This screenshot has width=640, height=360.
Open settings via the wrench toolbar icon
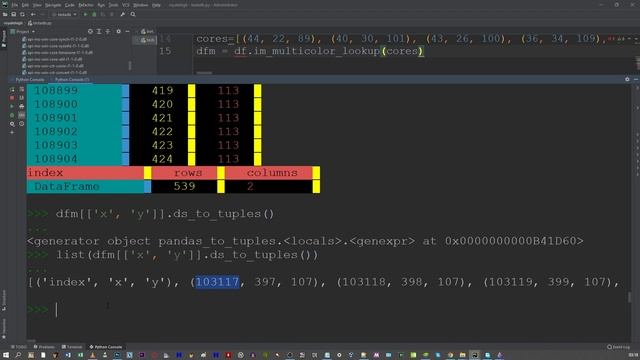122,14
